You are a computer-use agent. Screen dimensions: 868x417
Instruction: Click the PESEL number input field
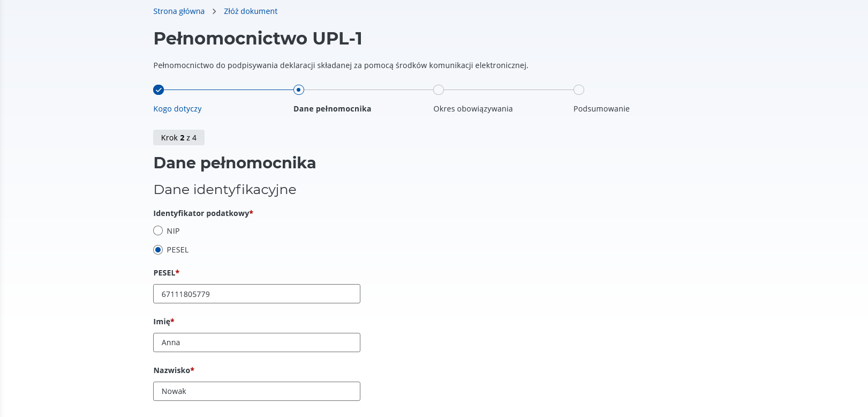(256, 294)
